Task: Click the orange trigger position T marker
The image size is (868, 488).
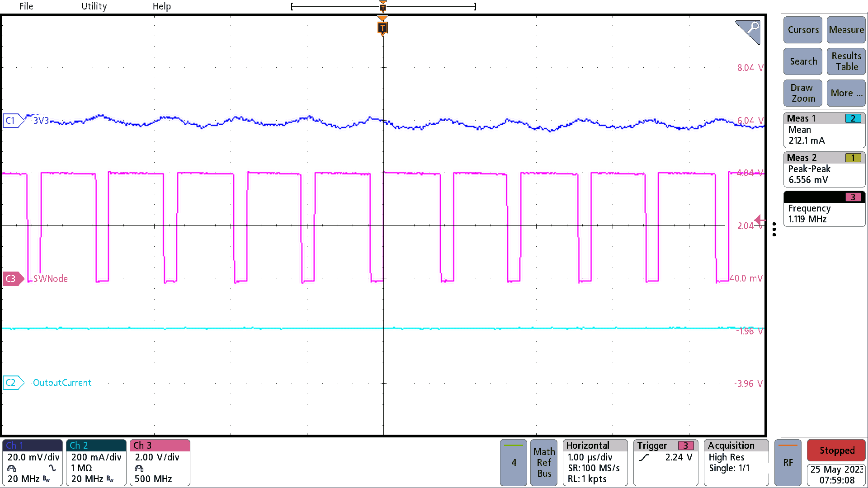Action: click(x=383, y=28)
